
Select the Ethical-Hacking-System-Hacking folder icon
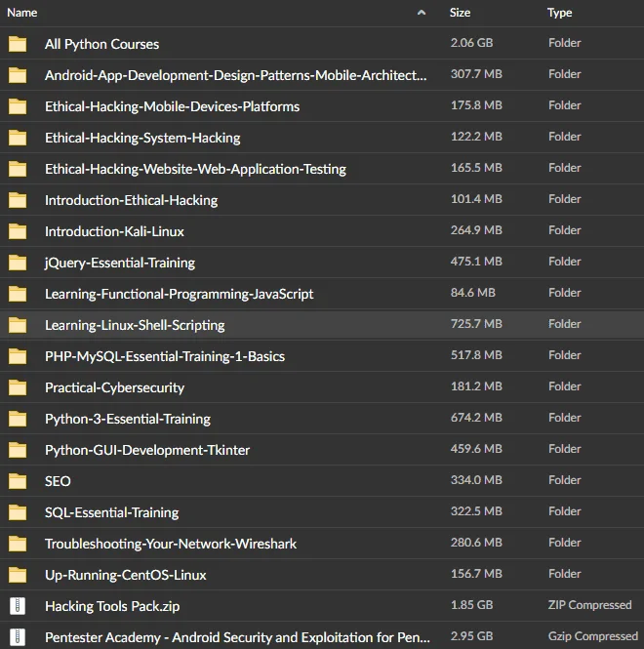[x=18, y=138]
